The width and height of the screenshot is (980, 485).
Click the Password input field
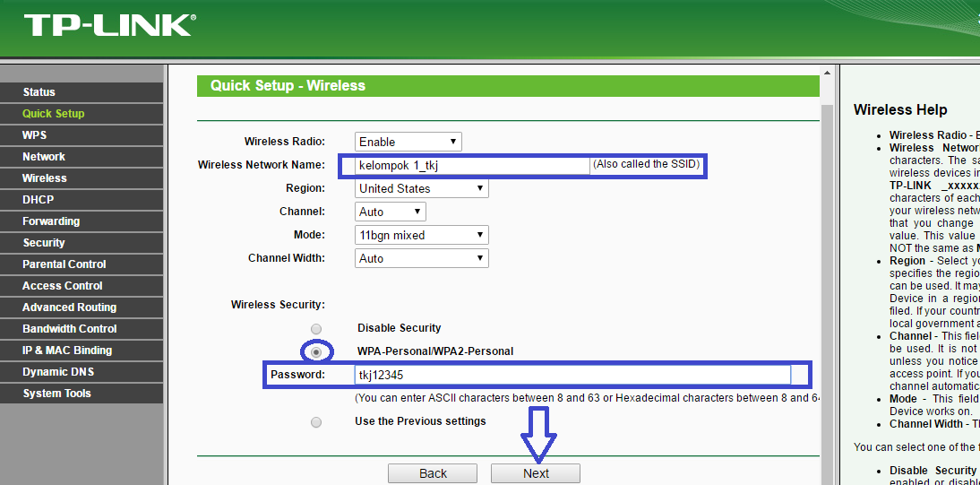[572, 374]
